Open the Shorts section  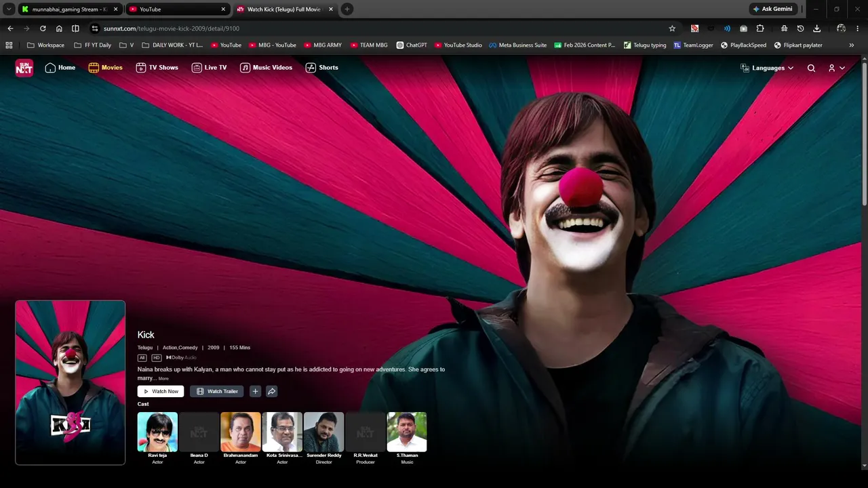point(321,68)
